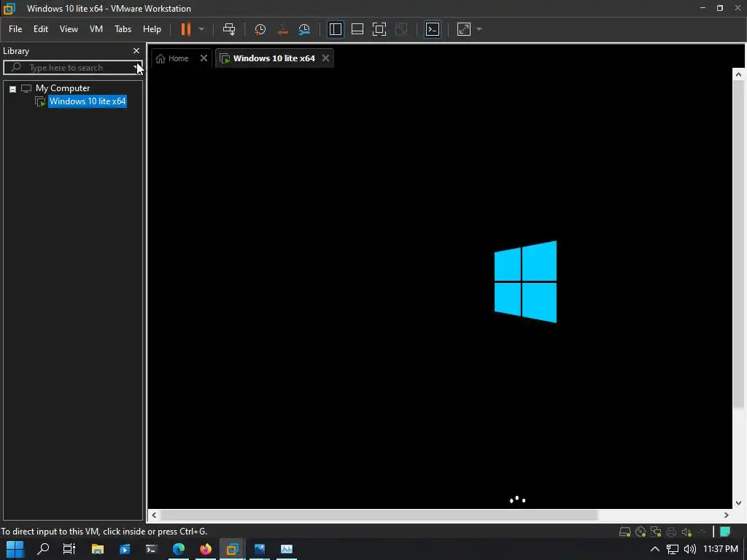
Task: Show hidden system tray icons
Action: [x=655, y=549]
